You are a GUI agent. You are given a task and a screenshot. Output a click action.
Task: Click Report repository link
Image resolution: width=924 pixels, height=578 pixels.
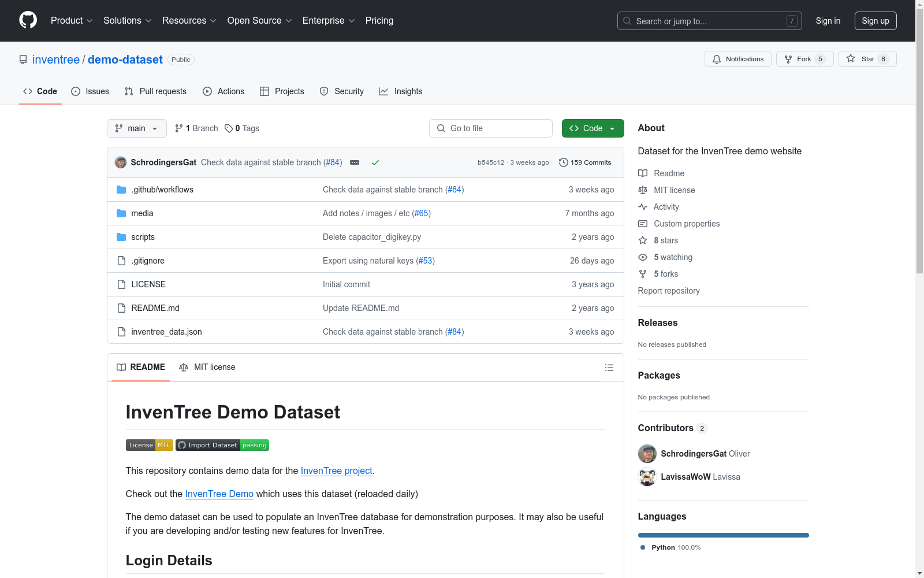click(x=669, y=291)
